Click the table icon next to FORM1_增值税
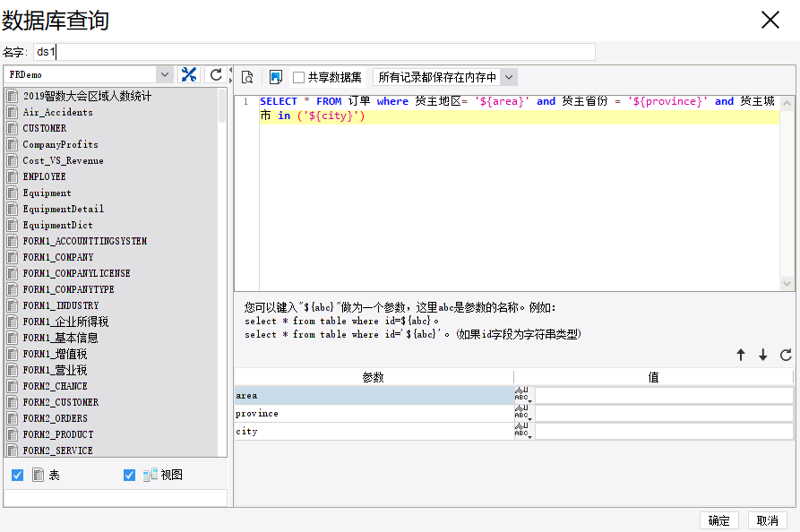 click(x=13, y=354)
